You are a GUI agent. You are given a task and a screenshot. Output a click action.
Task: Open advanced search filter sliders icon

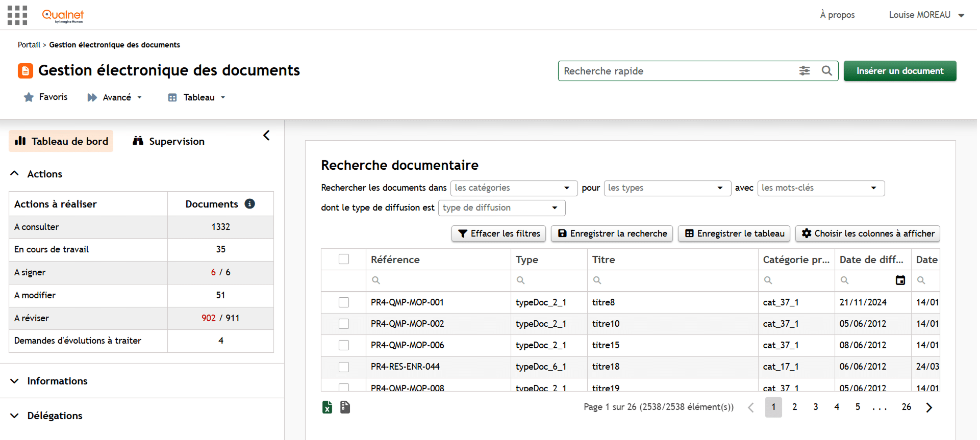click(x=805, y=71)
